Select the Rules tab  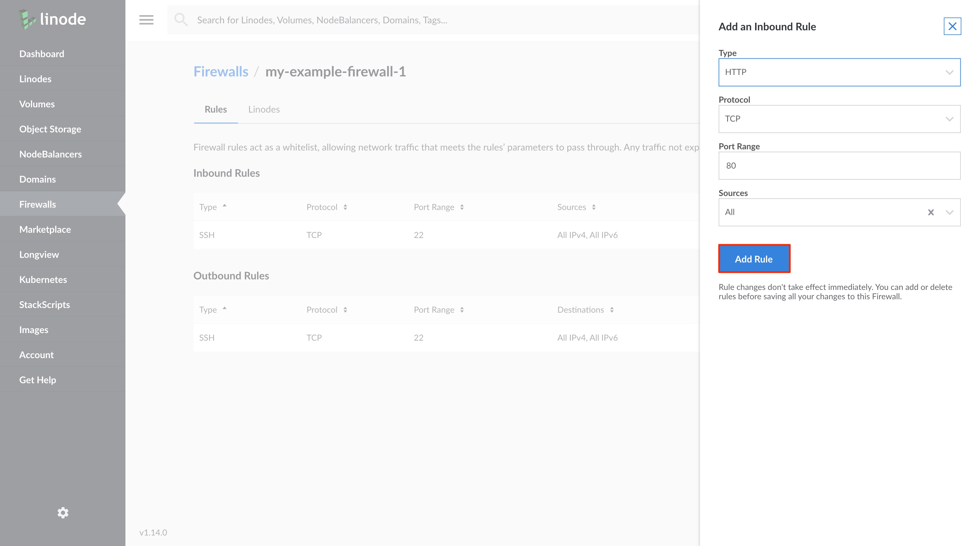coord(215,110)
